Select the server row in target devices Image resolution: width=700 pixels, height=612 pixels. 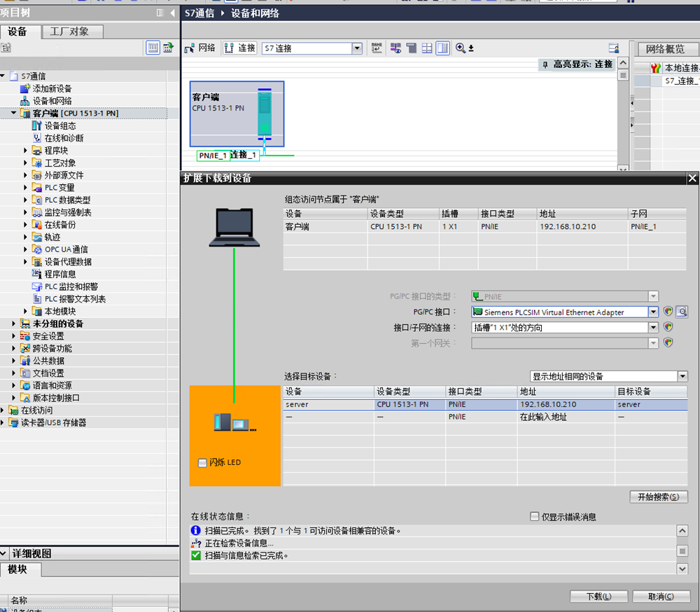(483, 405)
